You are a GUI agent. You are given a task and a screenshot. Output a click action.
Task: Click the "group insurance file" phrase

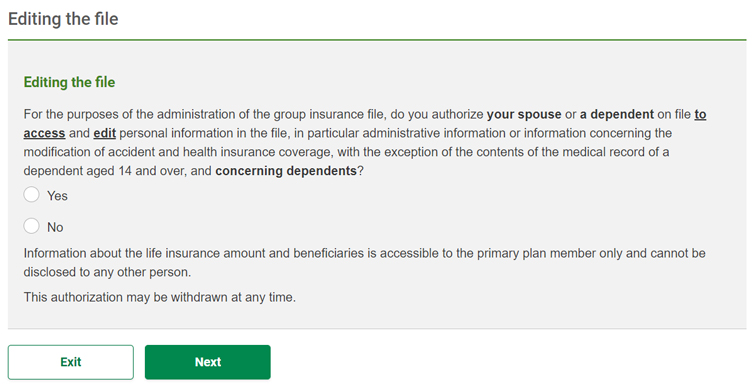(x=330, y=115)
